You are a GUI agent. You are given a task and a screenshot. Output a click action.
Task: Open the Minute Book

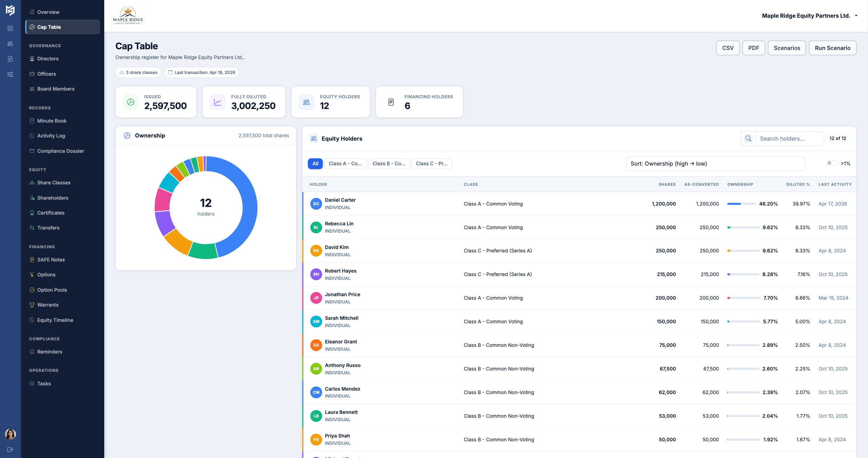coord(52,120)
